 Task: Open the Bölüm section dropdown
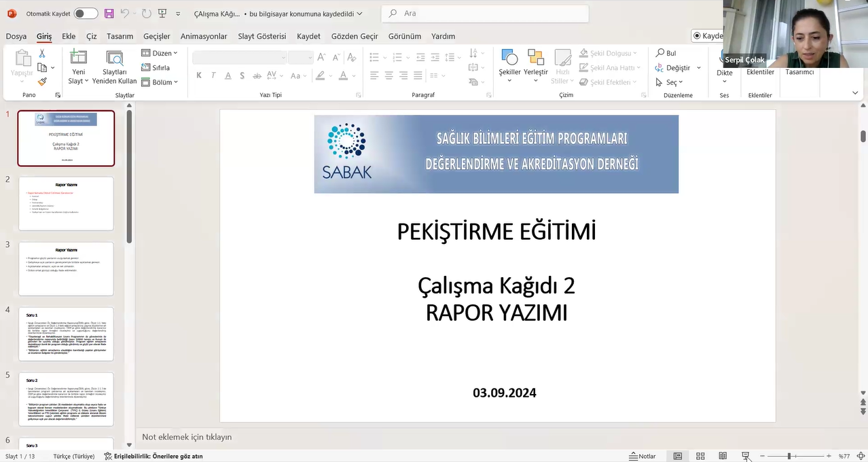tap(160, 82)
